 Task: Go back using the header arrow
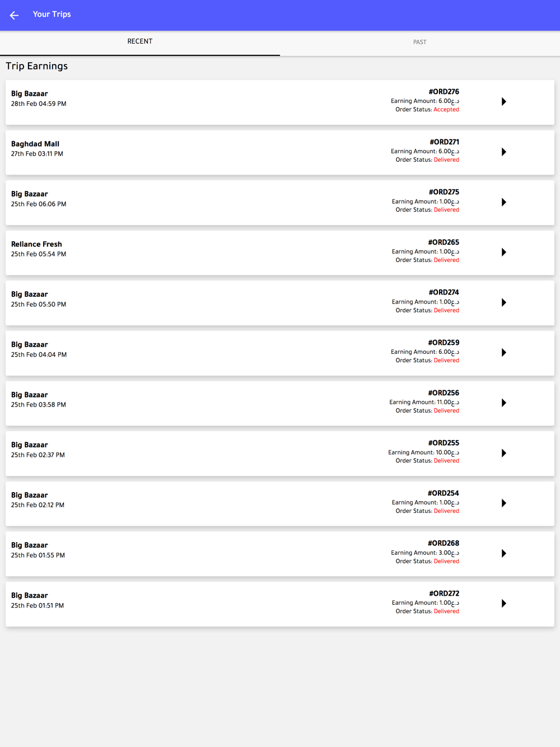click(15, 15)
